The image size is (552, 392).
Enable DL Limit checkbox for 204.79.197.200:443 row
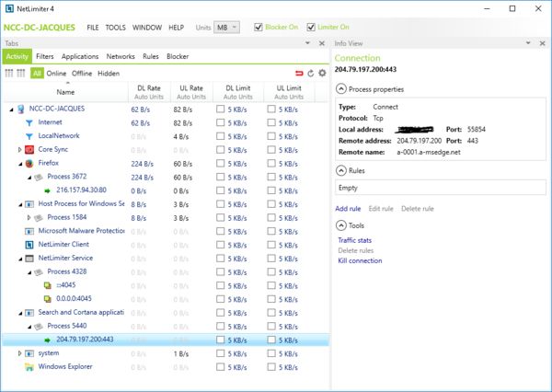(x=221, y=340)
